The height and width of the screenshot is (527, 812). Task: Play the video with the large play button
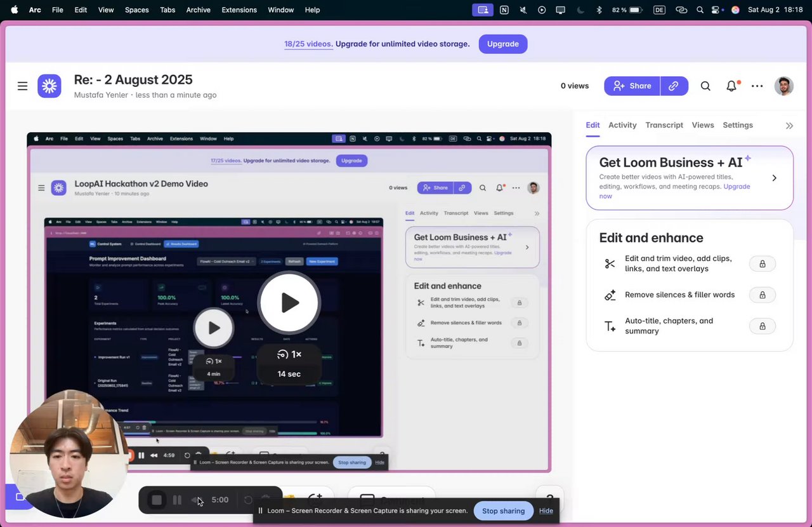point(289,302)
